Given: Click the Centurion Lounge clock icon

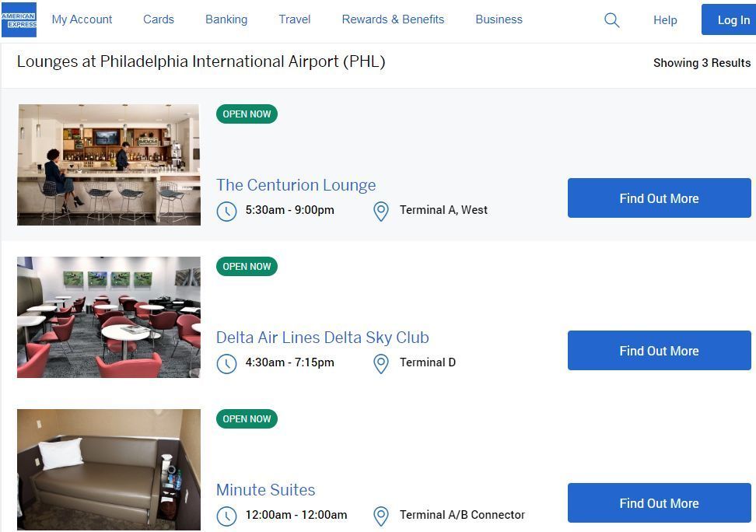Looking at the screenshot, I should point(226,211).
